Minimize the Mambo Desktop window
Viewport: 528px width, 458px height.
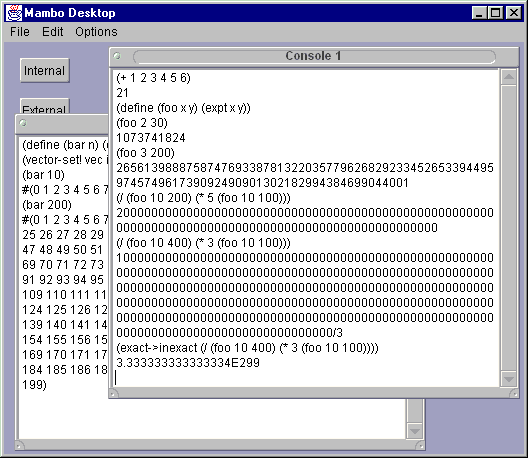pos(479,13)
